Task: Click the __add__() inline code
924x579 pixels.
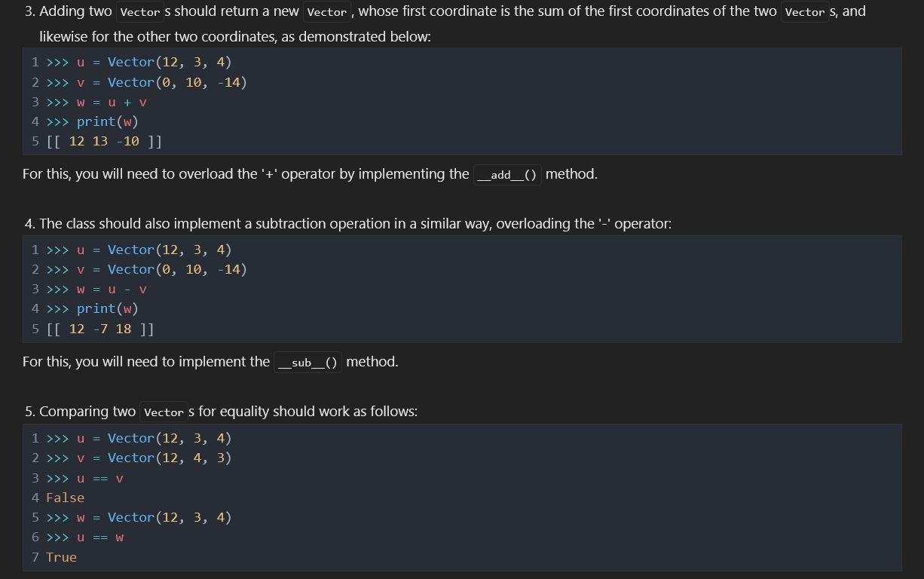Action: [507, 175]
